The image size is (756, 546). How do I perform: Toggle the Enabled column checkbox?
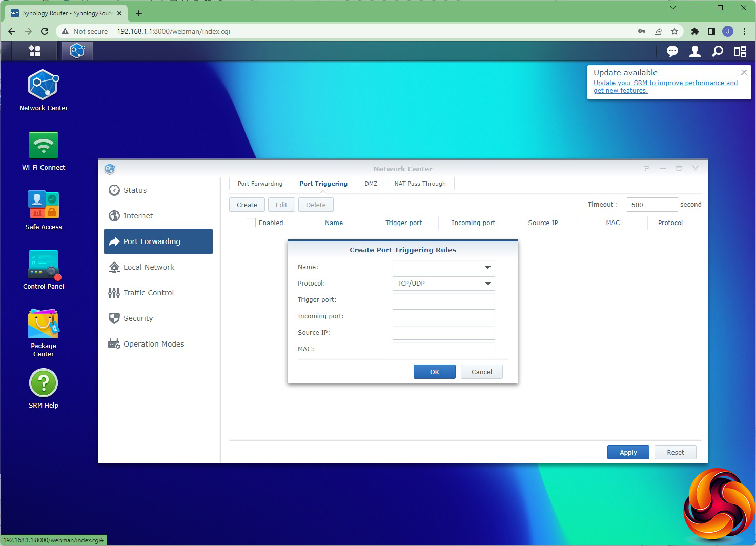point(251,223)
